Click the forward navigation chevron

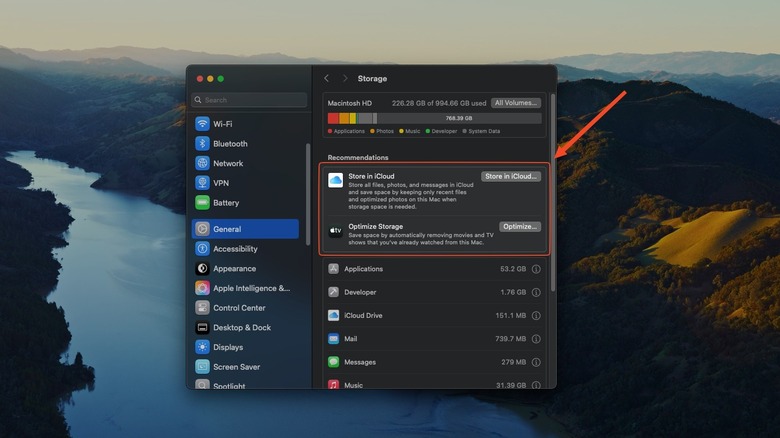pyautogui.click(x=345, y=79)
